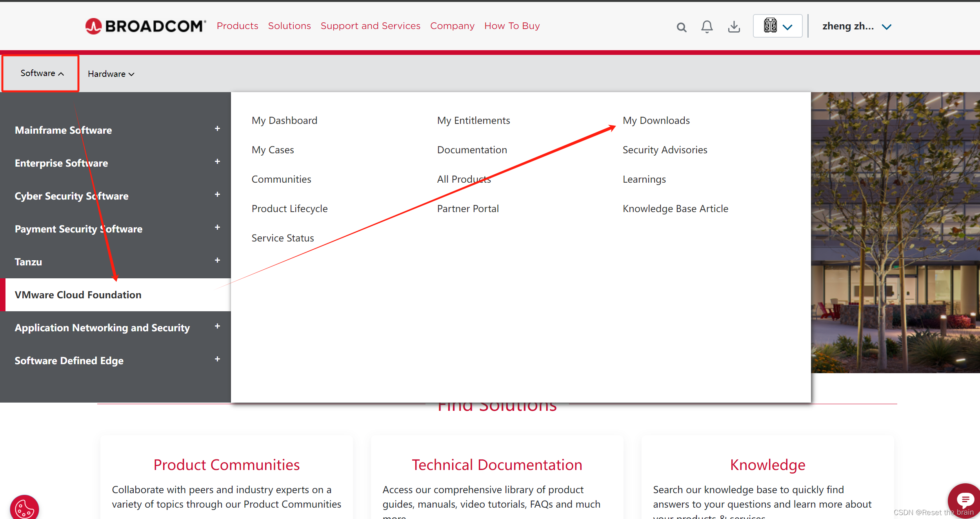Viewport: 980px width, 519px height.
Task: Open the chat bubble icon
Action: click(965, 500)
